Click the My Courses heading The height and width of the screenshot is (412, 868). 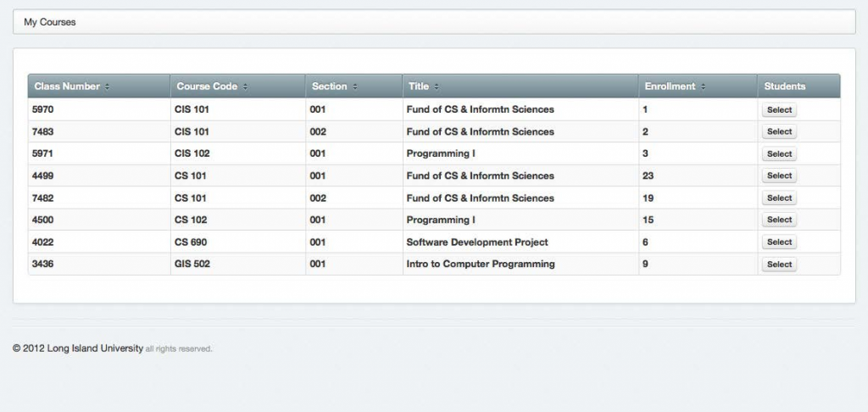pyautogui.click(x=49, y=22)
